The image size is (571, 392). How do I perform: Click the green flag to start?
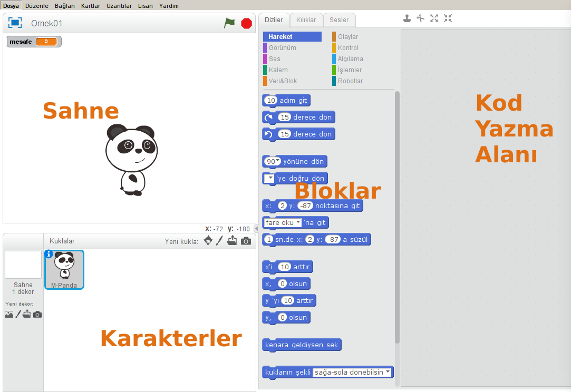tap(229, 23)
